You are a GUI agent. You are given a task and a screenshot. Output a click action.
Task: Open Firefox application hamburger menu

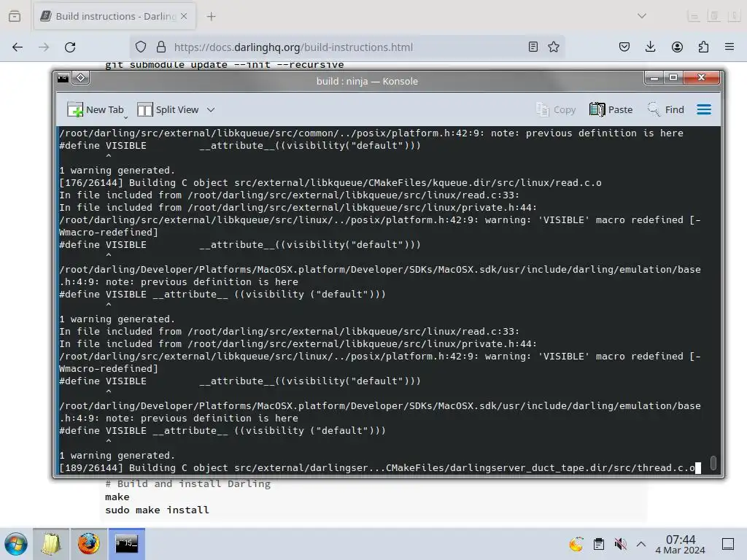point(729,47)
